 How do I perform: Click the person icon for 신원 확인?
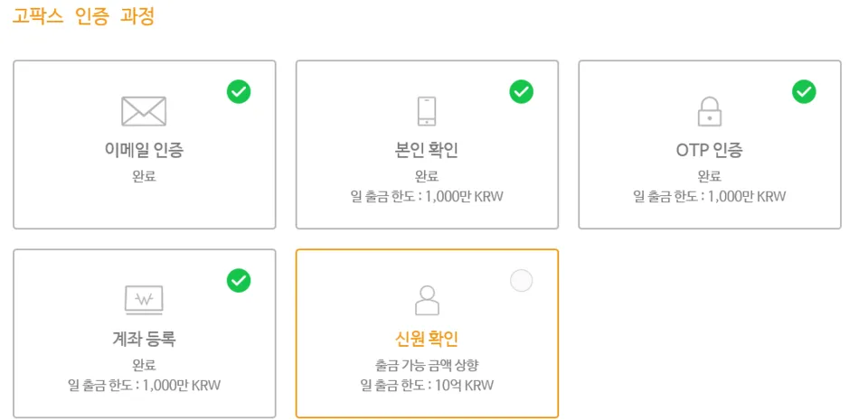(x=427, y=300)
